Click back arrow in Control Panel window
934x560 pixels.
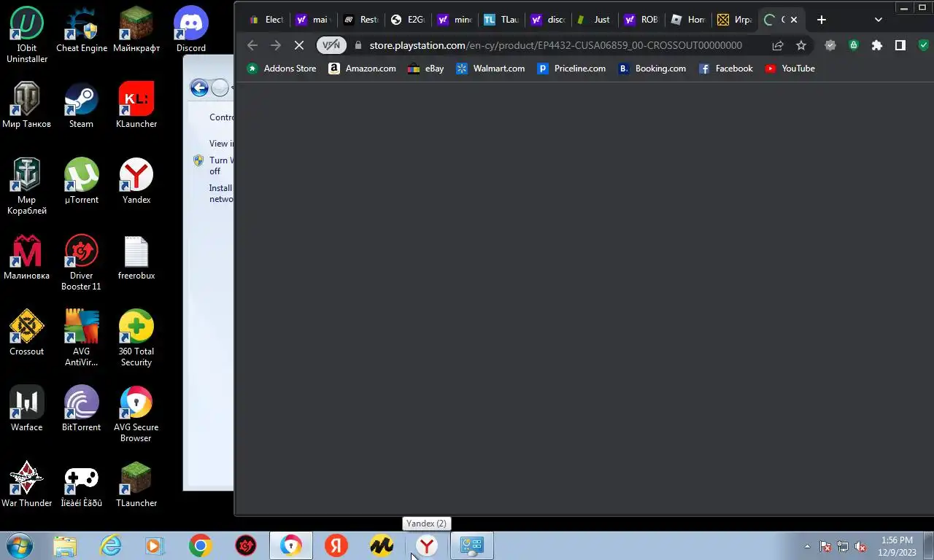click(199, 88)
